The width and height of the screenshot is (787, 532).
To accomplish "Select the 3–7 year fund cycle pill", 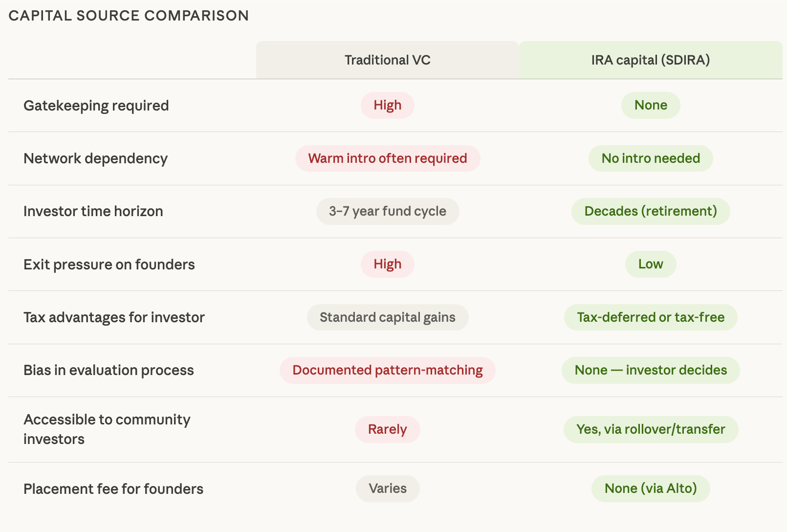I will coord(387,211).
